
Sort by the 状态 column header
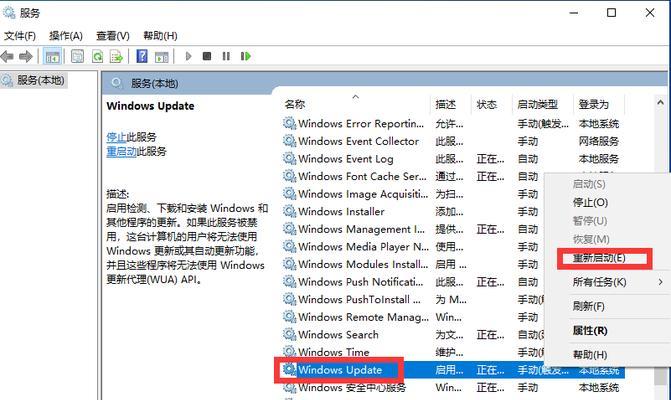coord(487,104)
